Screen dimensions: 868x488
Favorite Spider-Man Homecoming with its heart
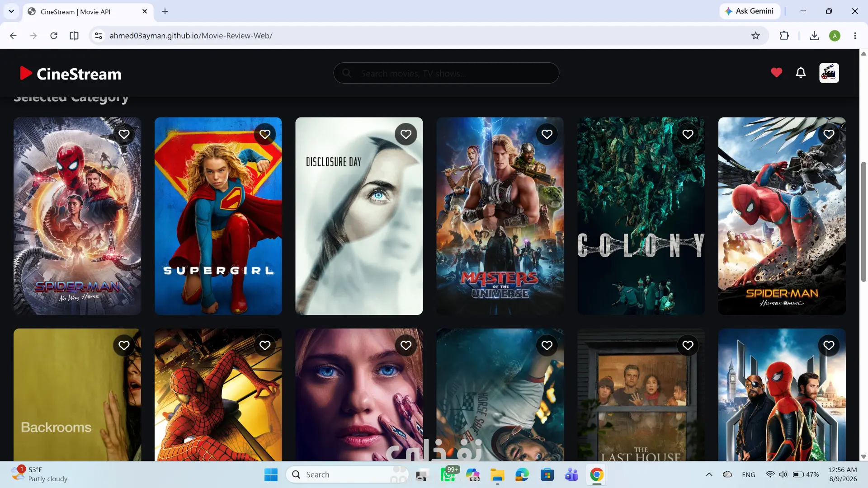click(x=829, y=134)
